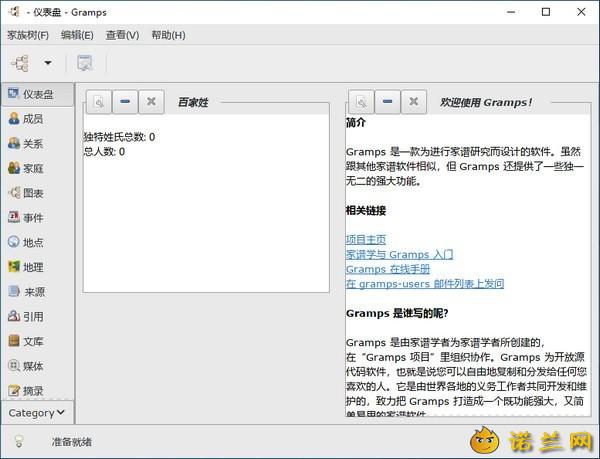This screenshot has width=600, height=459.
Task: Open 引用 citations category
Action: tap(38, 317)
